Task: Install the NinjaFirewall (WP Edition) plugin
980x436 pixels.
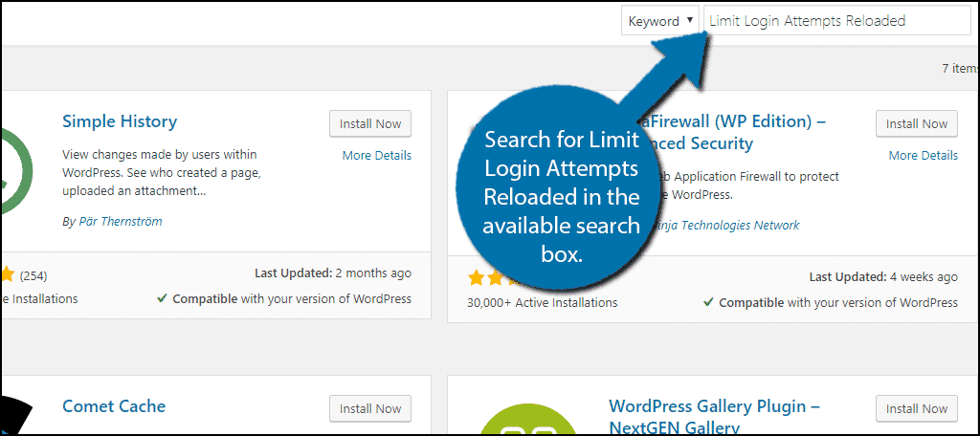Action: point(916,123)
